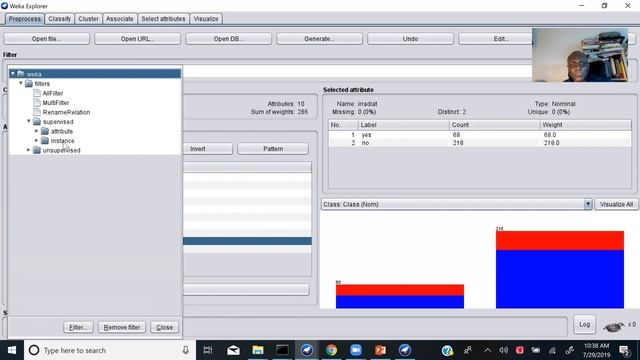Click the Generate... button
This screenshot has height=360, width=640.
[320, 39]
